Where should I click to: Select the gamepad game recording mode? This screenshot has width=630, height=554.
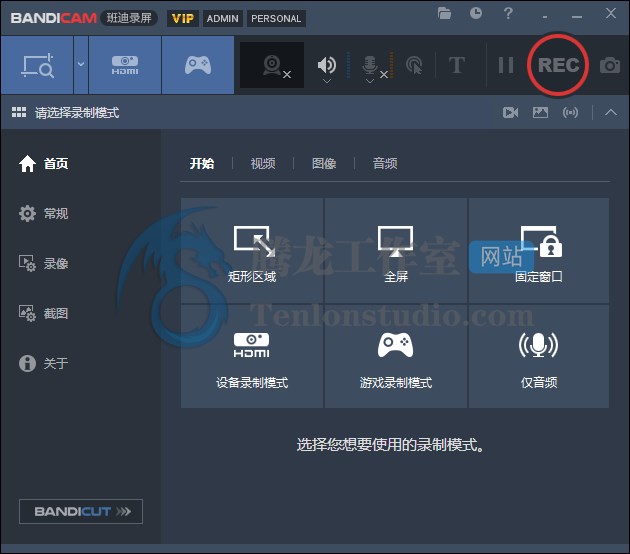[x=198, y=65]
